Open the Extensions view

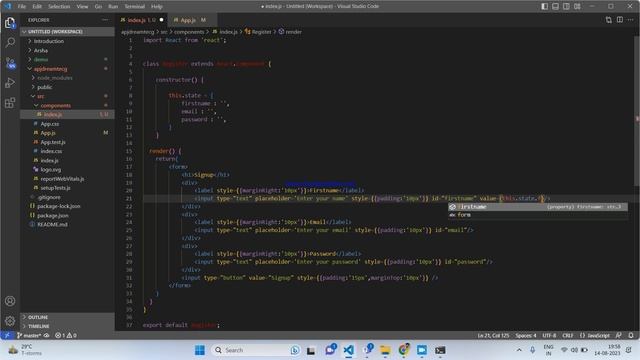[x=10, y=102]
